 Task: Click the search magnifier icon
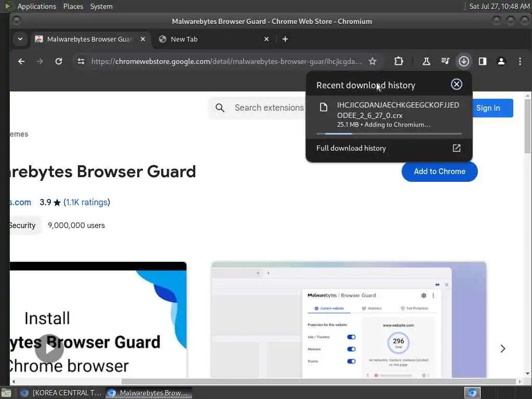click(x=220, y=108)
